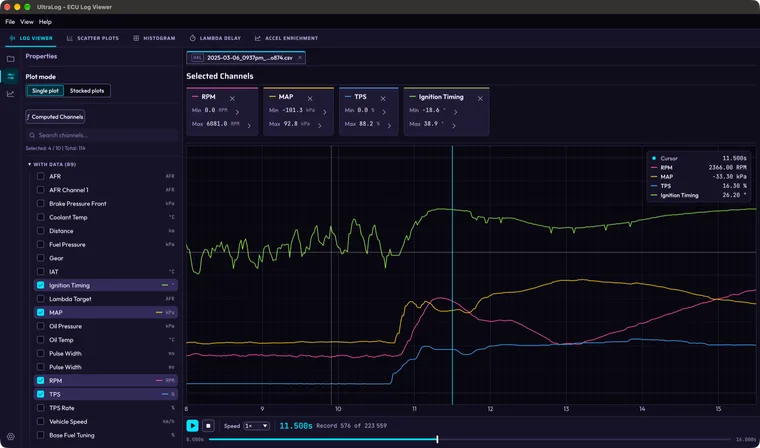The image size is (760, 448).
Task: Remove the Ignition Timing channel card
Action: click(x=480, y=98)
